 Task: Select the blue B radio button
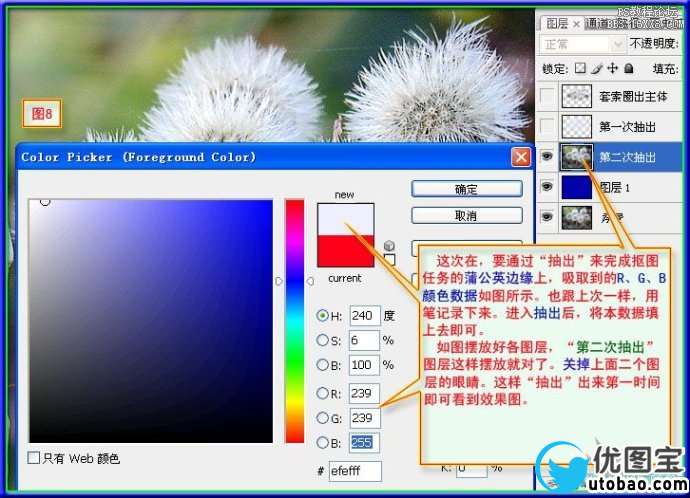(323, 442)
